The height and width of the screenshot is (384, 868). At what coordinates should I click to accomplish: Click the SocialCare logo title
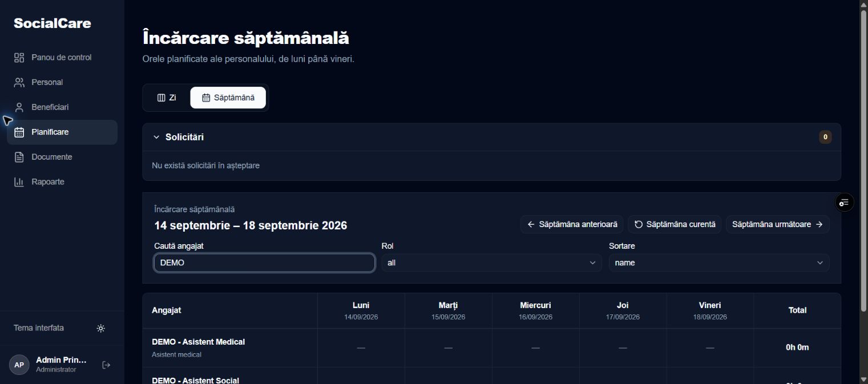coord(53,23)
